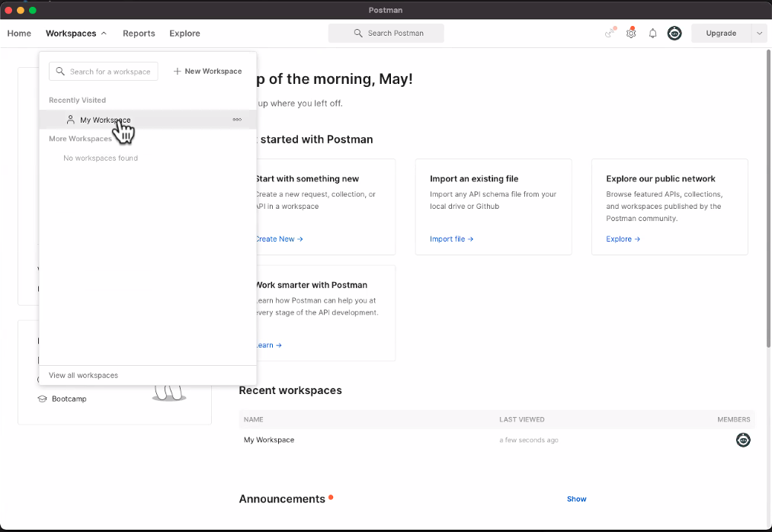Click the plus icon for New Workspace
Viewport: 772px width, 532px height.
tap(178, 72)
